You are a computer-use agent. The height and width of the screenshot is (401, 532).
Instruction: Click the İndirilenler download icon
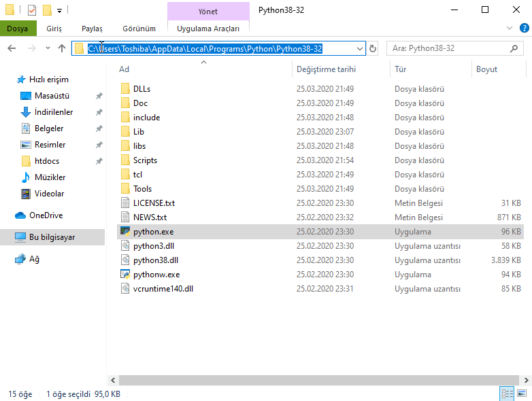(26, 112)
